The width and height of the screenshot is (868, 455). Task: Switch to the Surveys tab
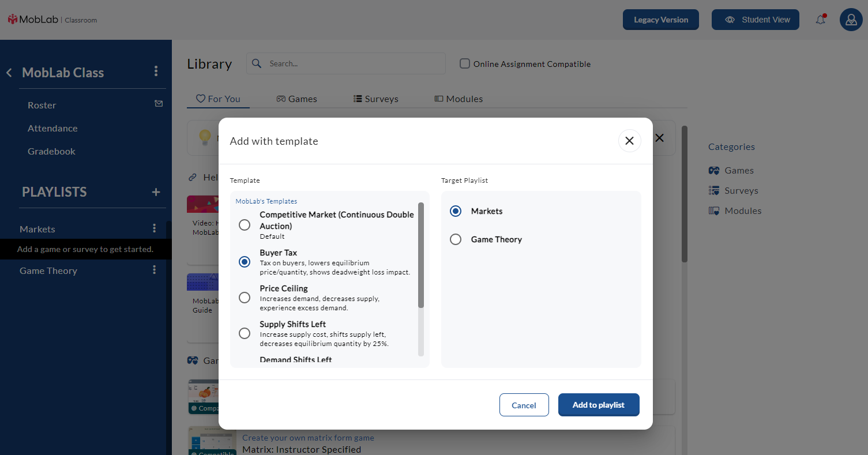click(376, 99)
